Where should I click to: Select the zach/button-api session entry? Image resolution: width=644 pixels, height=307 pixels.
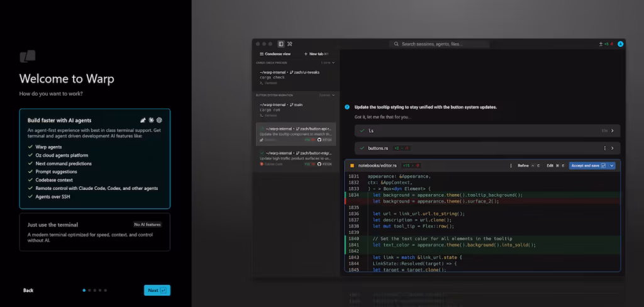coord(296,134)
